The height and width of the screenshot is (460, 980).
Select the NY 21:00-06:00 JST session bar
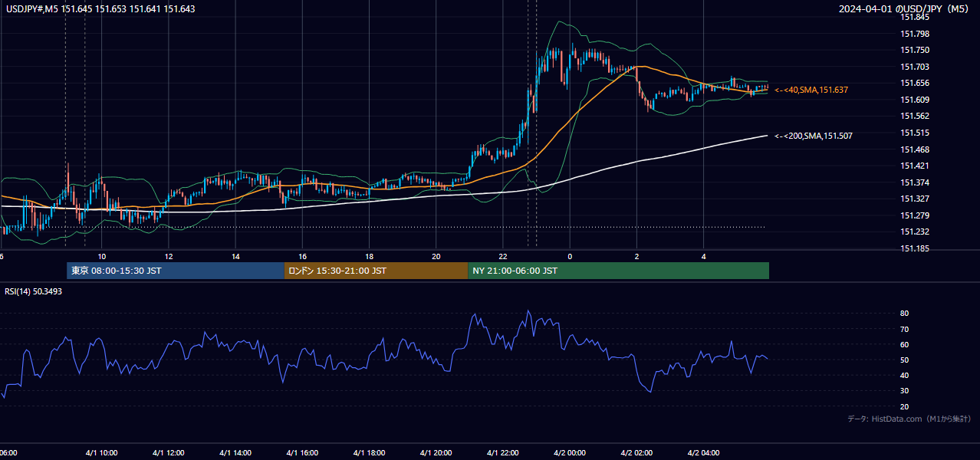pos(619,271)
